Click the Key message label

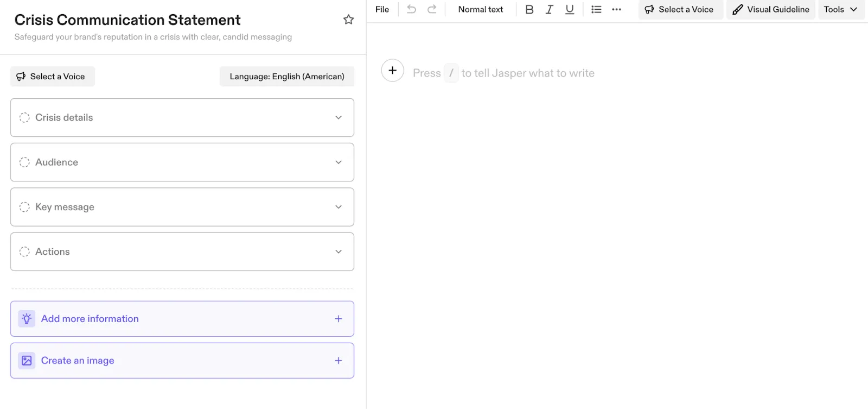(x=65, y=207)
